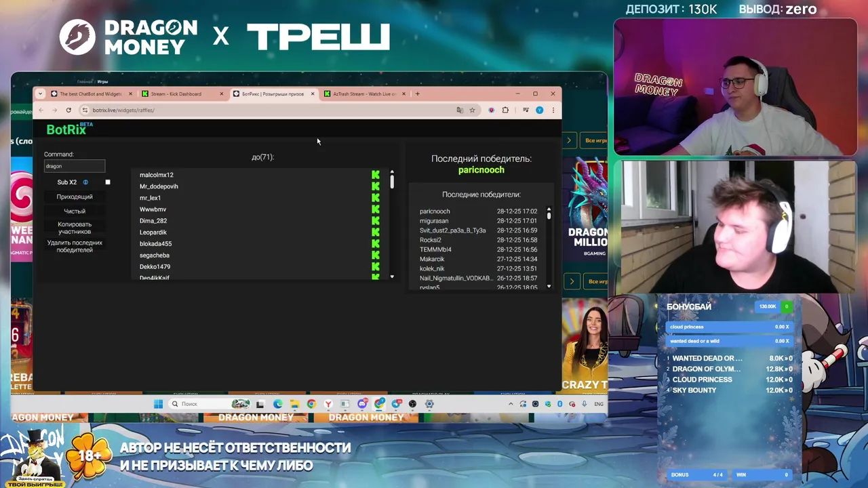Viewport: 868px width, 488px height.
Task: Open the browser profile avatar
Action: click(539, 110)
